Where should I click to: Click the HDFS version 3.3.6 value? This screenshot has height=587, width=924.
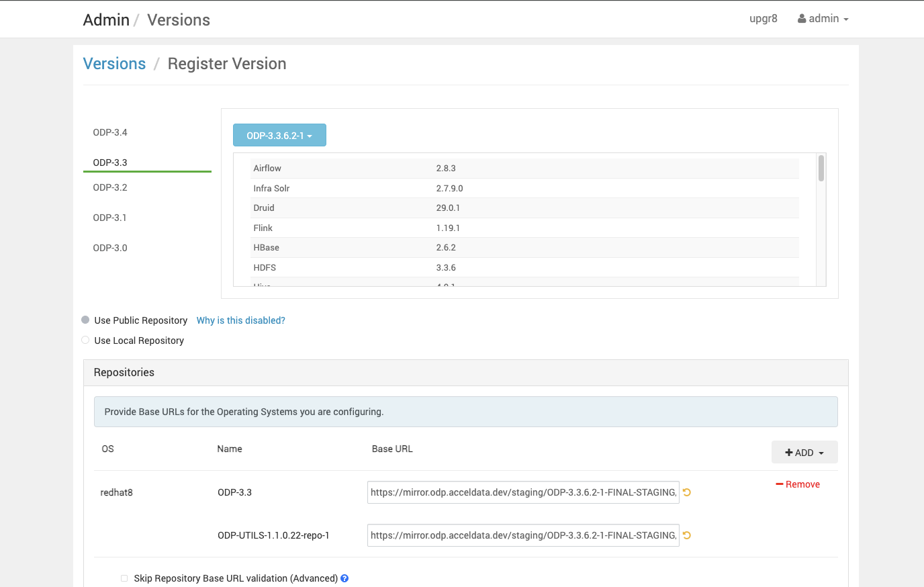(x=446, y=267)
